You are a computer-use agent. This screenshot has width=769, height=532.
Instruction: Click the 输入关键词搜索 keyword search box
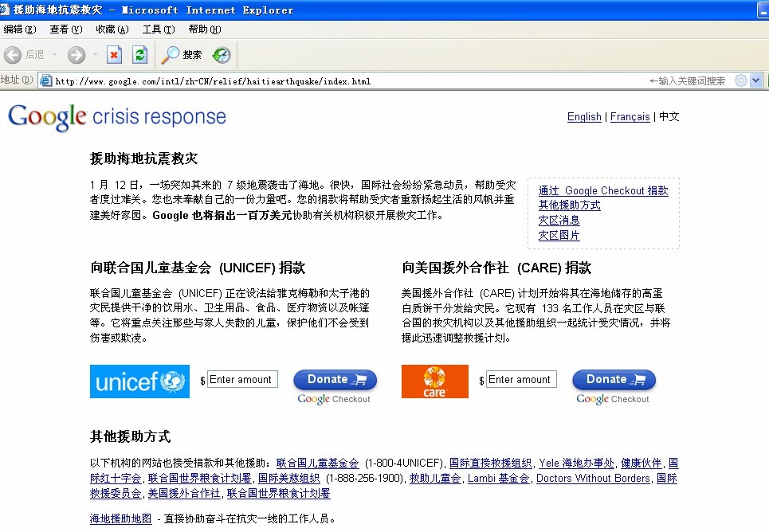687,81
